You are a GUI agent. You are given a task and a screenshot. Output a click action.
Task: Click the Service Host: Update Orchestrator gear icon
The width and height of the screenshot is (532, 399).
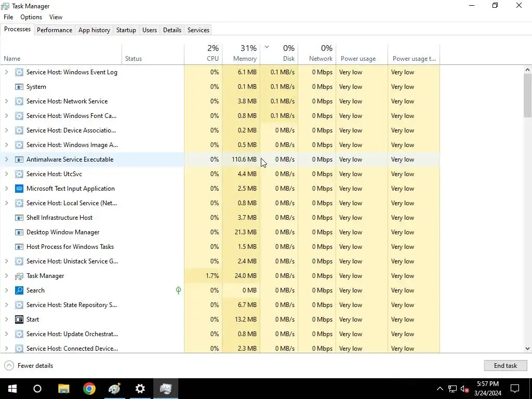19,334
